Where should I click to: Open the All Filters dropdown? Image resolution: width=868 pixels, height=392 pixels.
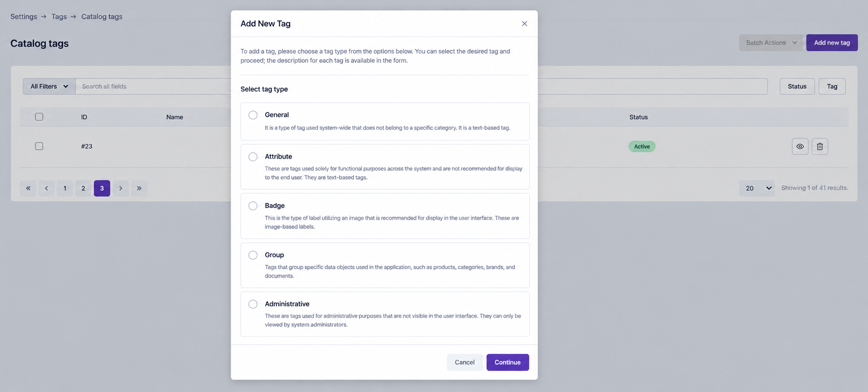[x=49, y=86]
